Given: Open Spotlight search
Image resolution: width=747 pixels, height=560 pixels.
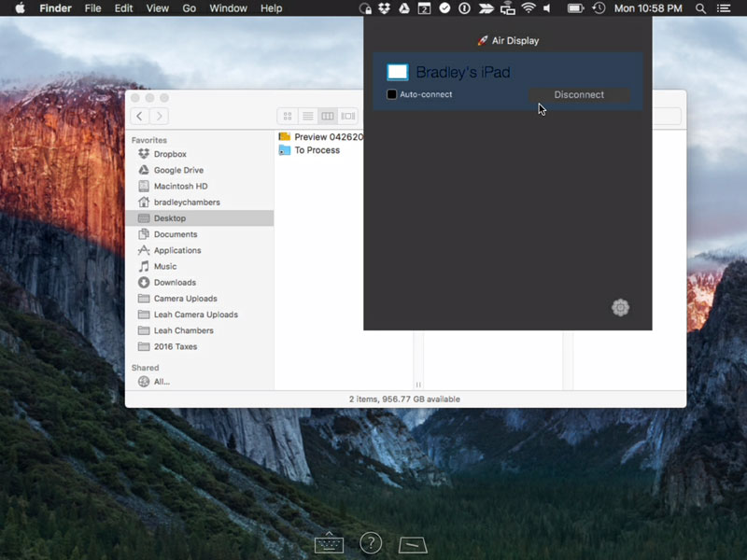Looking at the screenshot, I should click(x=700, y=8).
